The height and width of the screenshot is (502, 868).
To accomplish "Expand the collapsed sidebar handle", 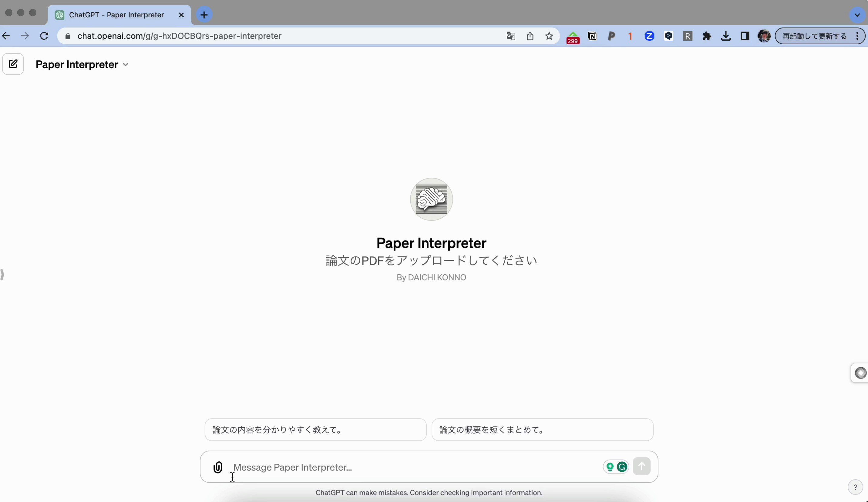I will 2,275.
